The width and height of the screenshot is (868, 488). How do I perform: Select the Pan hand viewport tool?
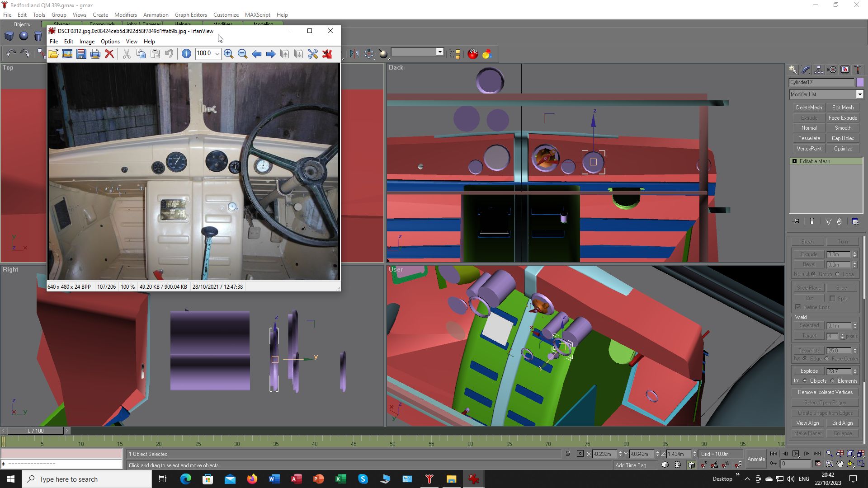coord(840,464)
